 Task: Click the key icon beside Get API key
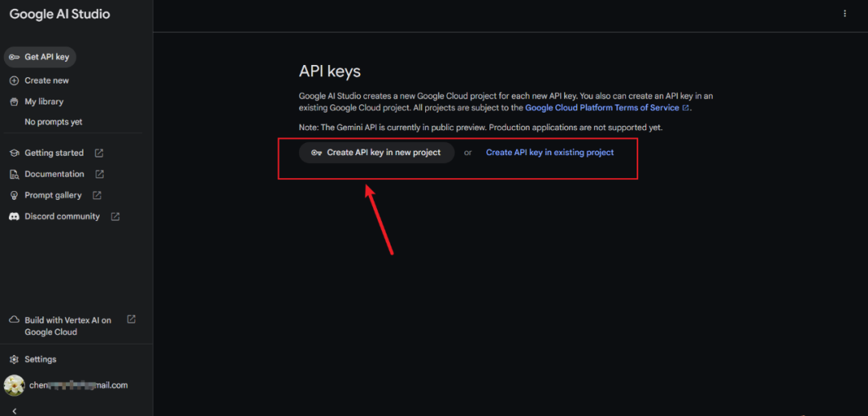pyautogui.click(x=14, y=57)
